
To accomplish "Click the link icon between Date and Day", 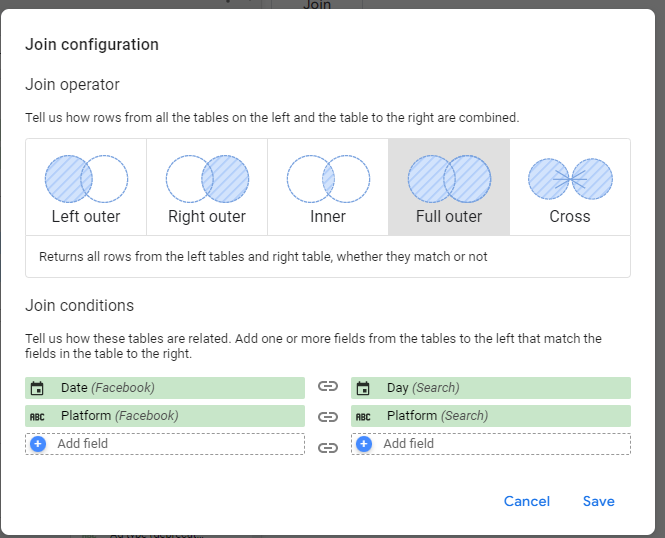I will [328, 388].
